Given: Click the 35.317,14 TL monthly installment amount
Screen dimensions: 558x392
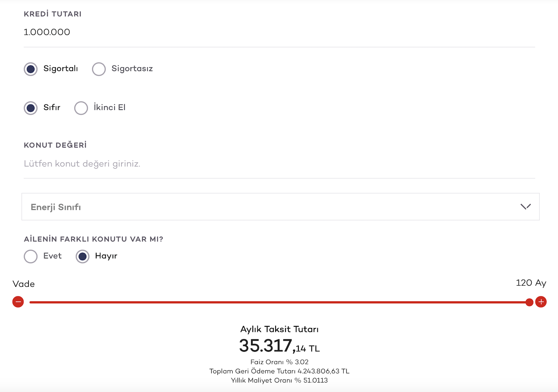Looking at the screenshot, I should pyautogui.click(x=279, y=346).
